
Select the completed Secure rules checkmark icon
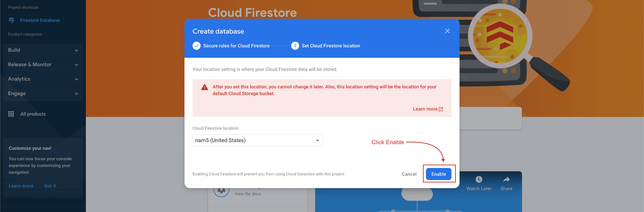pyautogui.click(x=197, y=46)
